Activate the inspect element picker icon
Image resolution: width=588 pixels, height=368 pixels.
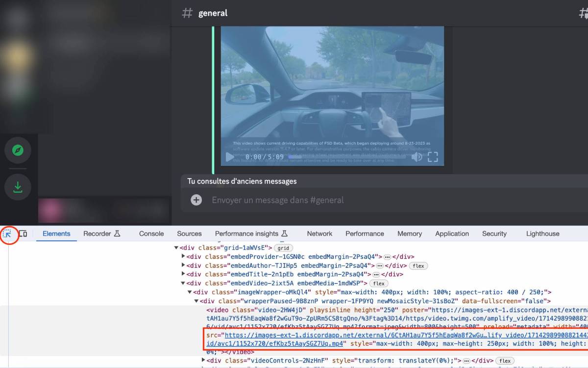click(7, 234)
